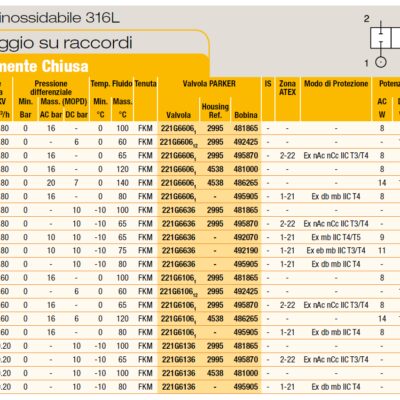Select Ex mb IIC T4/T5 cell
400x400 pixels.
336,237
